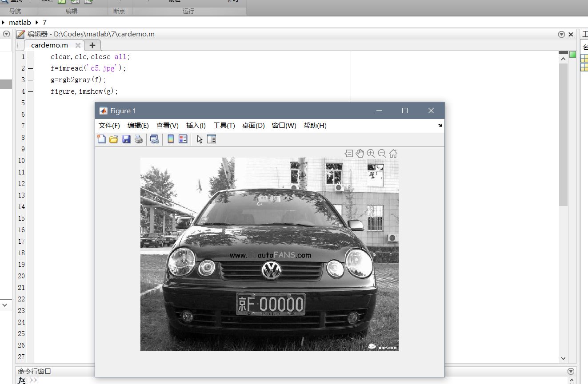Click the line 'clear,clc,close all;'
This screenshot has width=588, height=384.
[90, 57]
